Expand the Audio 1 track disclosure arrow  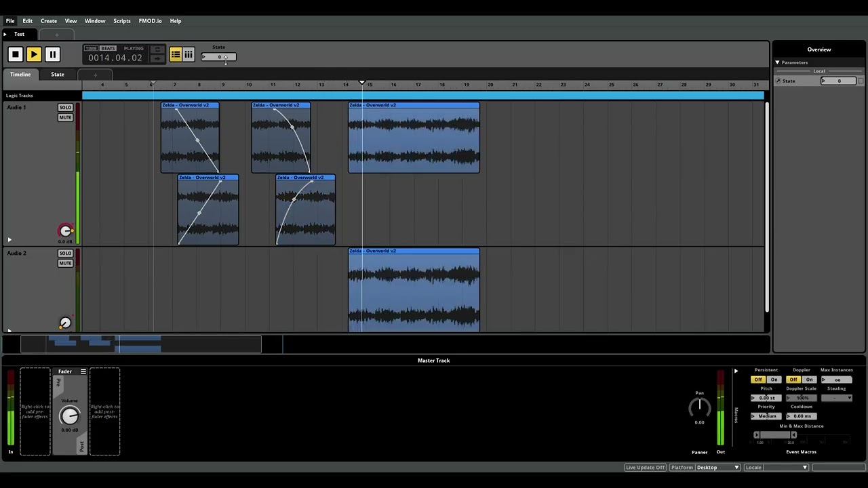coord(9,240)
